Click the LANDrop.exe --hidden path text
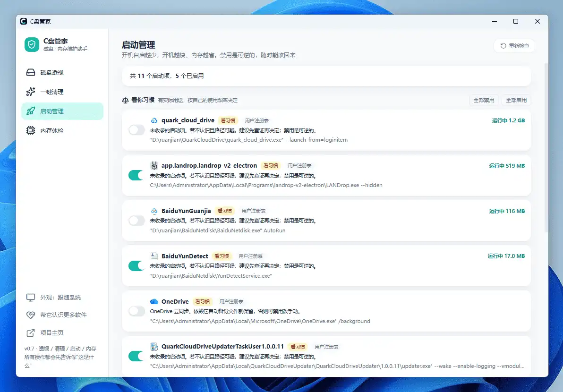The width and height of the screenshot is (563, 392). (x=266, y=185)
